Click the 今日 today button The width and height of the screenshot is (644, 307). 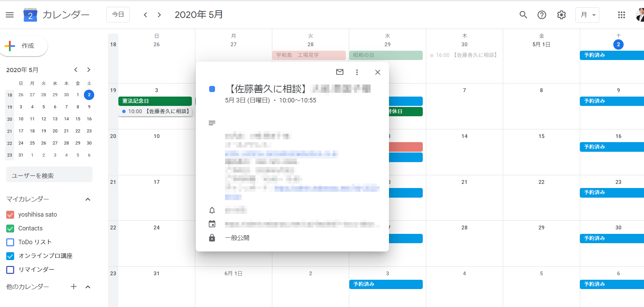(x=118, y=14)
